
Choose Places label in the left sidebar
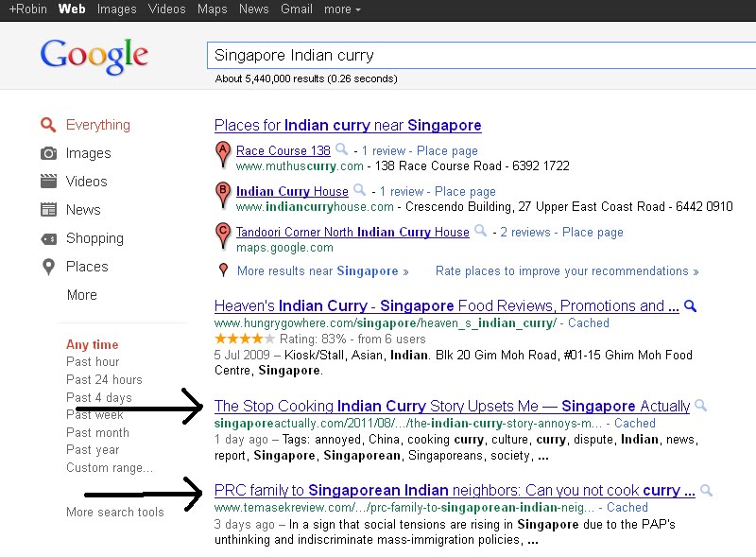(87, 267)
